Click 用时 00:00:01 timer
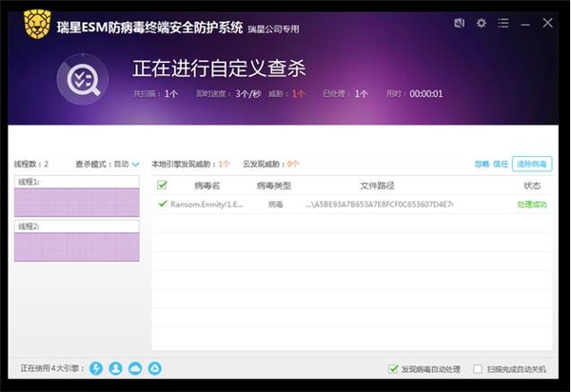This screenshot has width=571, height=392. [x=414, y=94]
